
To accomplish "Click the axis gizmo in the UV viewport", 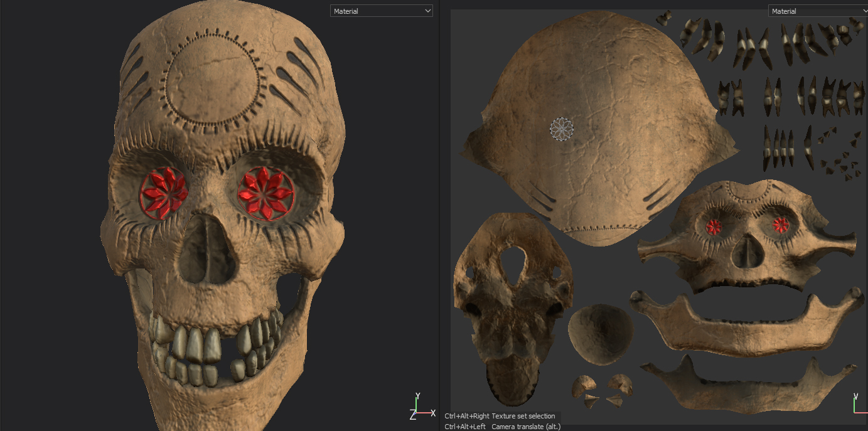I will 858,403.
